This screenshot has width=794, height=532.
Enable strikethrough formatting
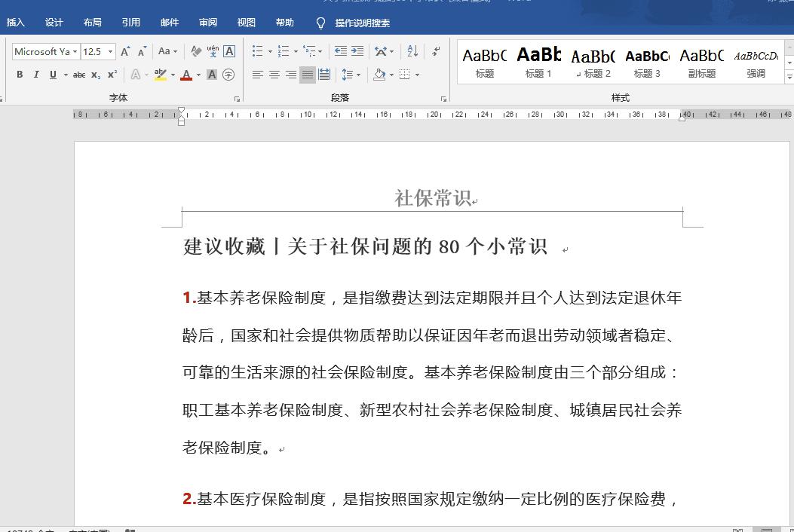click(79, 74)
